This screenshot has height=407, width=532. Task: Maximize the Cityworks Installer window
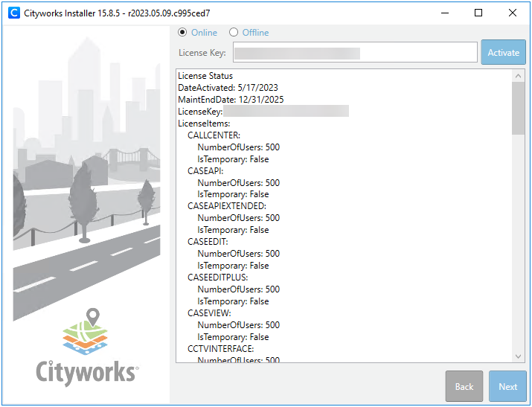pyautogui.click(x=478, y=13)
